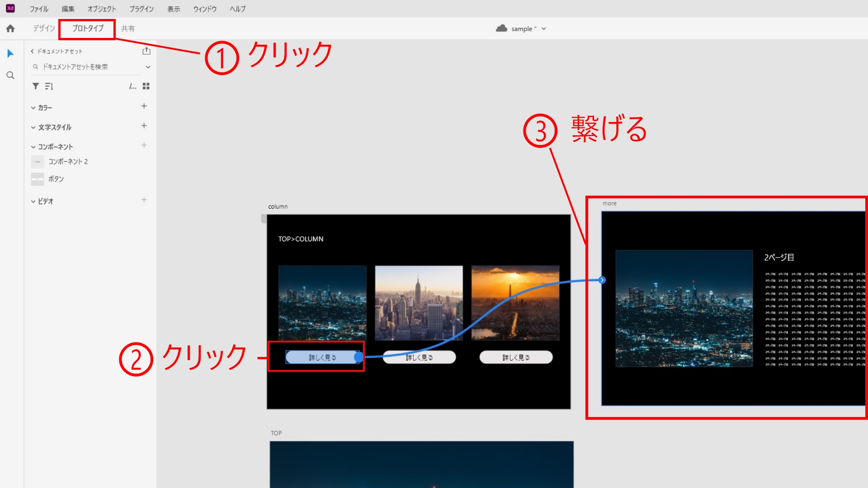Click the back chevron beside ドキュメントアセット

pyautogui.click(x=32, y=51)
